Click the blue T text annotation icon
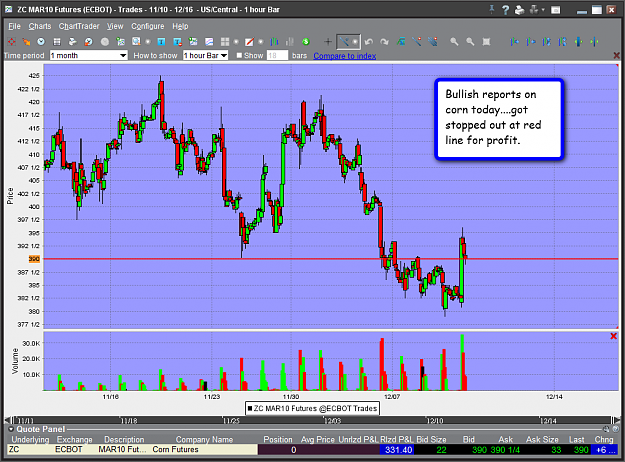 tap(161, 41)
